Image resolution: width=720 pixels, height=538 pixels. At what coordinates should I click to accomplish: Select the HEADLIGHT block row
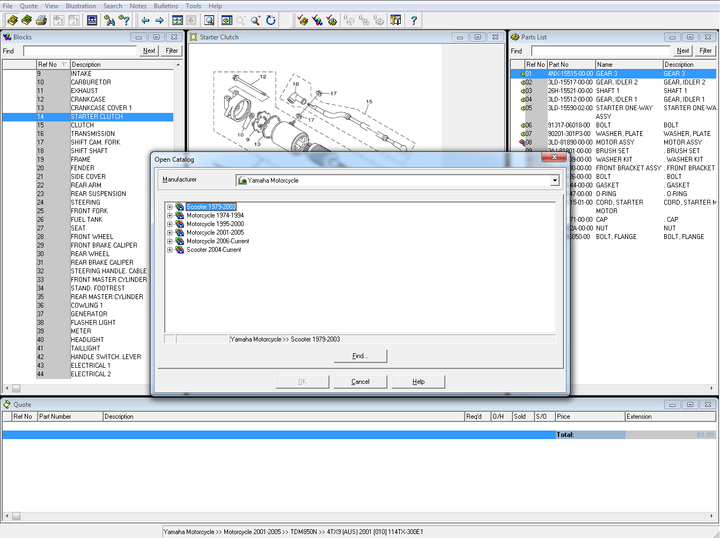[88, 340]
